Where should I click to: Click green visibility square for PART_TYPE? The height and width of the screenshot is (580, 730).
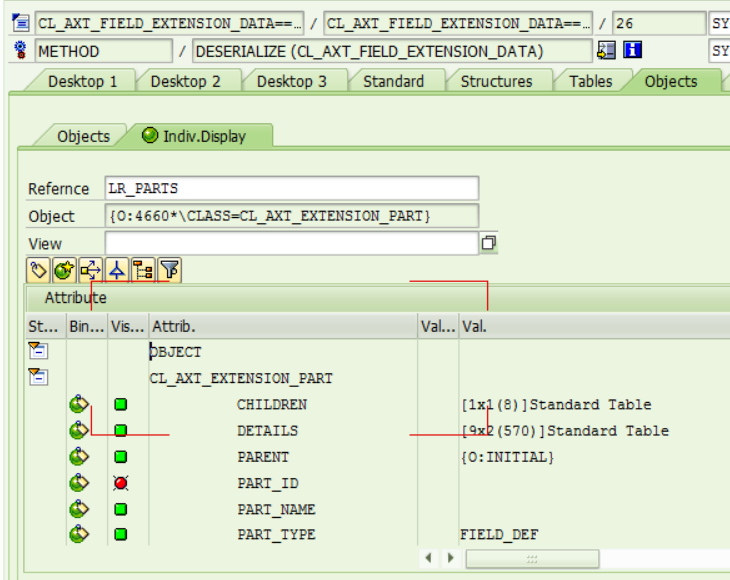(x=121, y=534)
